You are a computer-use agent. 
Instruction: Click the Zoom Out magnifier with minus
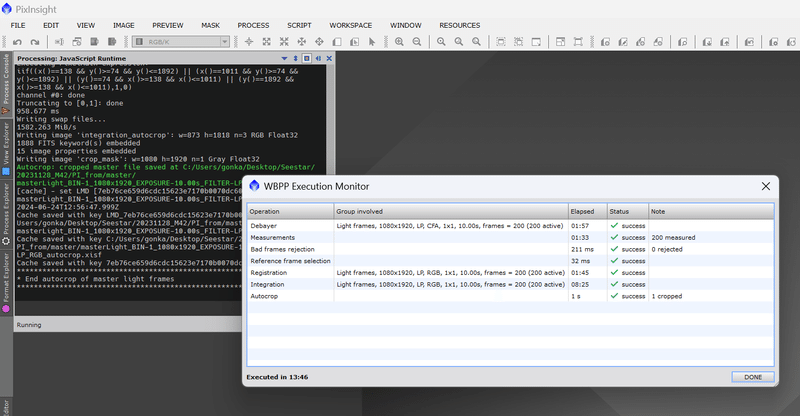click(x=417, y=42)
